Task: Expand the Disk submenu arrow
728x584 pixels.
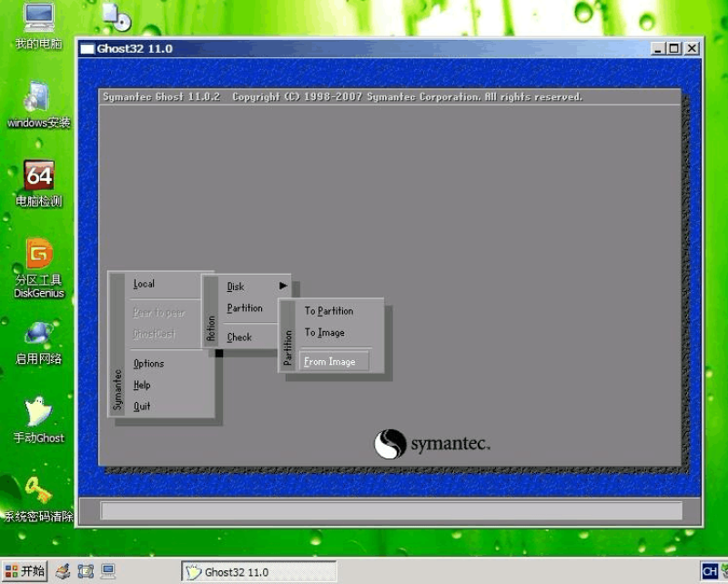Action: (x=283, y=286)
